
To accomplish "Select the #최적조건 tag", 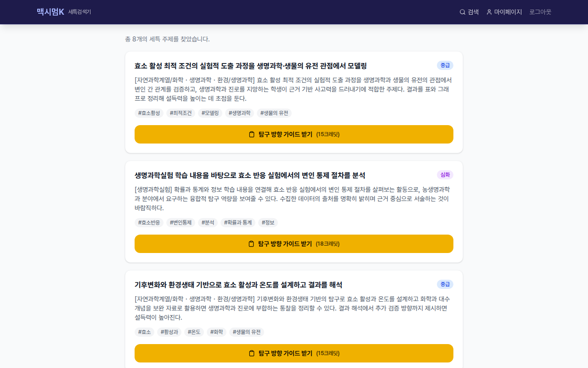I will click(x=181, y=113).
